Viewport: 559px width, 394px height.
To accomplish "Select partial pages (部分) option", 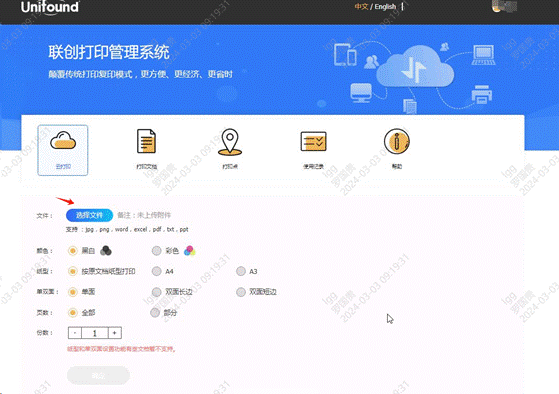I will tap(155, 313).
